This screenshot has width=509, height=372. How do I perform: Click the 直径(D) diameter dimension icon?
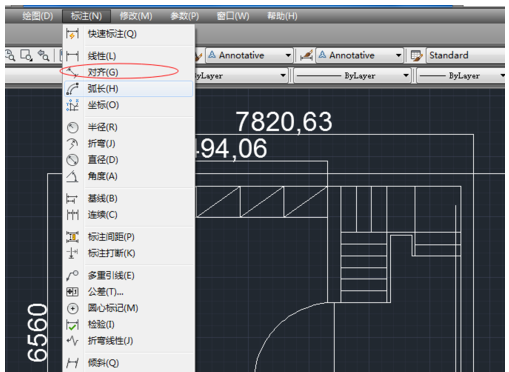coord(72,160)
